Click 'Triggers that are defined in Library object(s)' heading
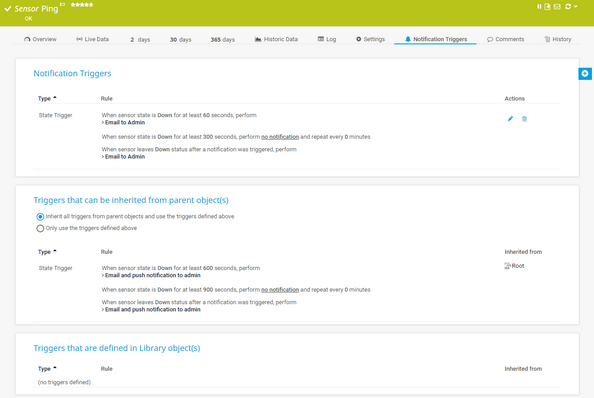The width and height of the screenshot is (594, 398). (117, 348)
